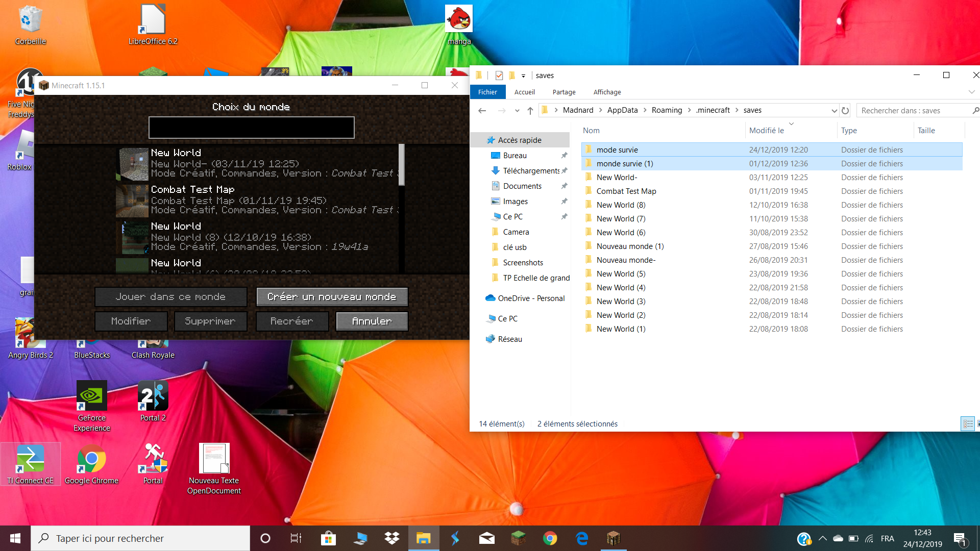
Task: Refresh the saves folder view
Action: (845, 110)
